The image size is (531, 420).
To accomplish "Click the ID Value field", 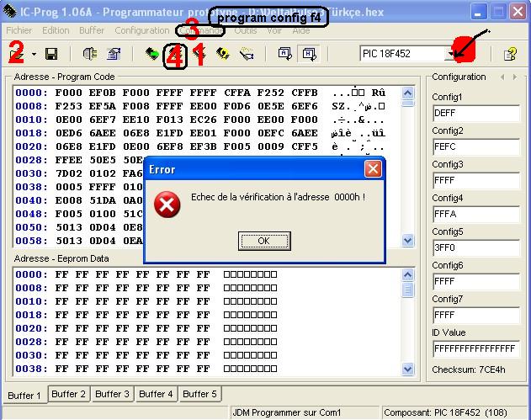I will [475, 348].
